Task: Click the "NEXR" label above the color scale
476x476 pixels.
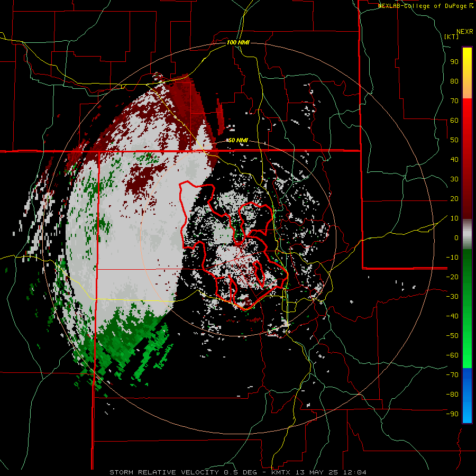Action: point(465,32)
